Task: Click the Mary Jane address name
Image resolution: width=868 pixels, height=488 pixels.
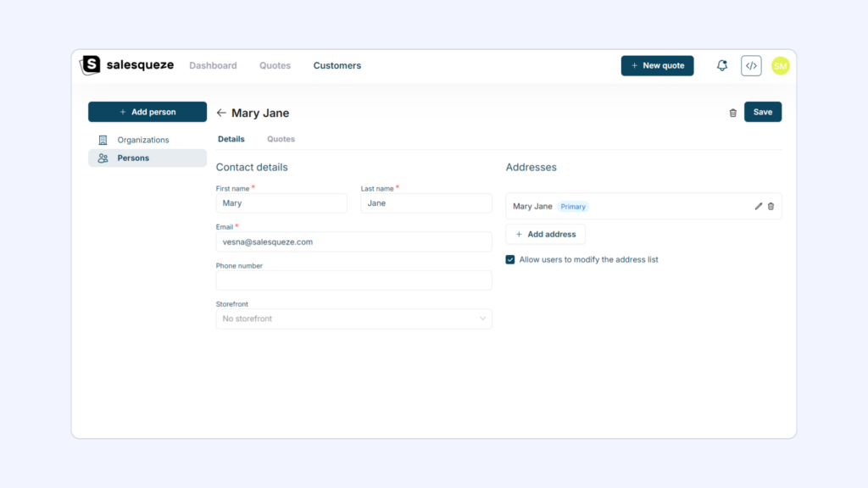Action: coord(532,207)
